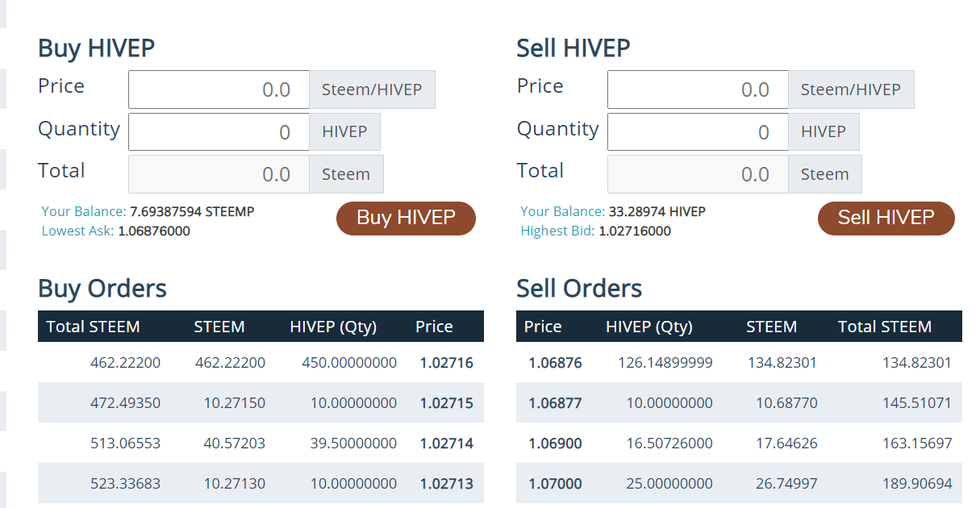The height and width of the screenshot is (508, 980).
Task: Click the 'Lowest Ask' link
Action: point(77,231)
